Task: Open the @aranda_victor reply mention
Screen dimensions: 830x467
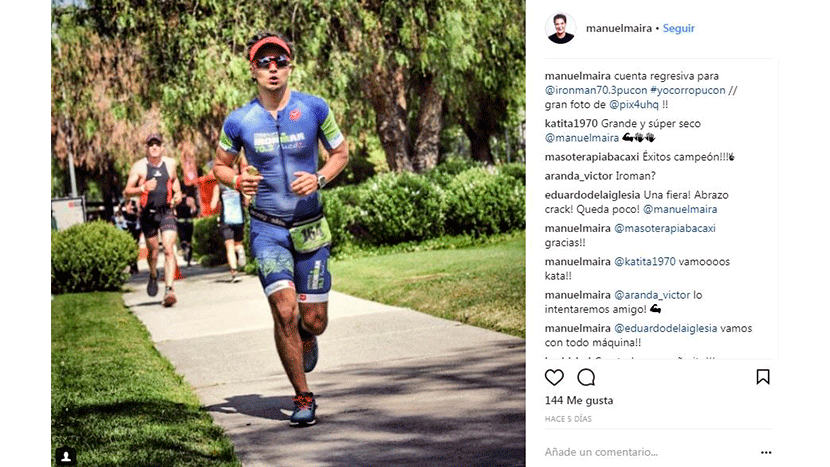Action: (652, 295)
